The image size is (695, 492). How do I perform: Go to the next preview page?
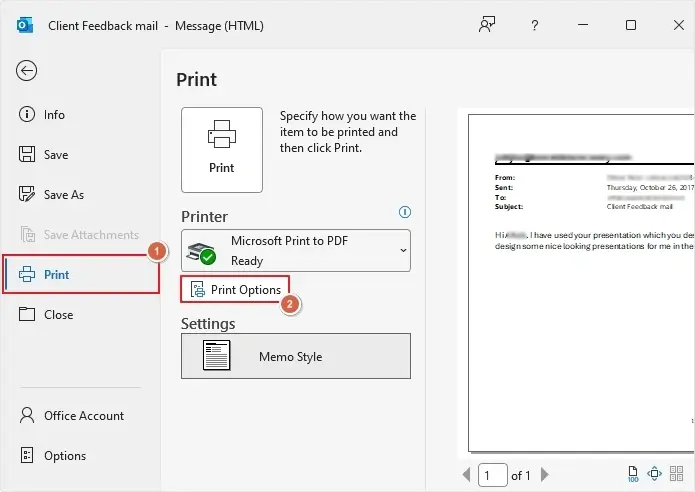(x=545, y=475)
